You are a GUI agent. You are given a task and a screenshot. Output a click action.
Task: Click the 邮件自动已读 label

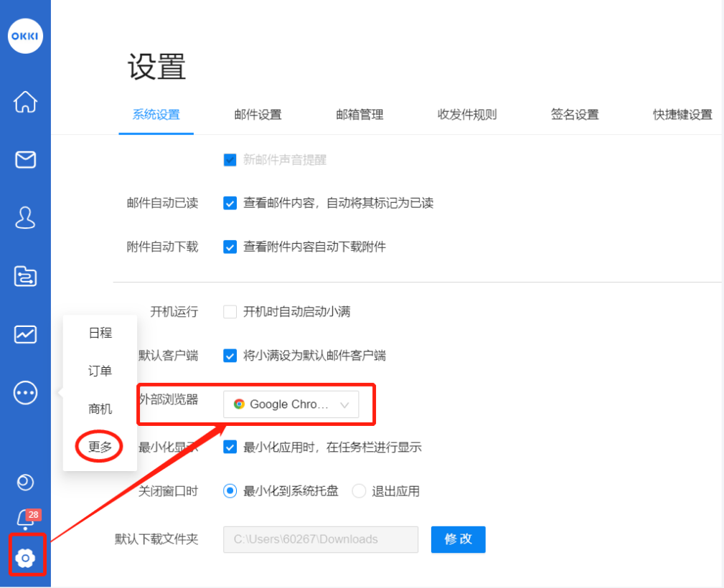click(x=163, y=203)
